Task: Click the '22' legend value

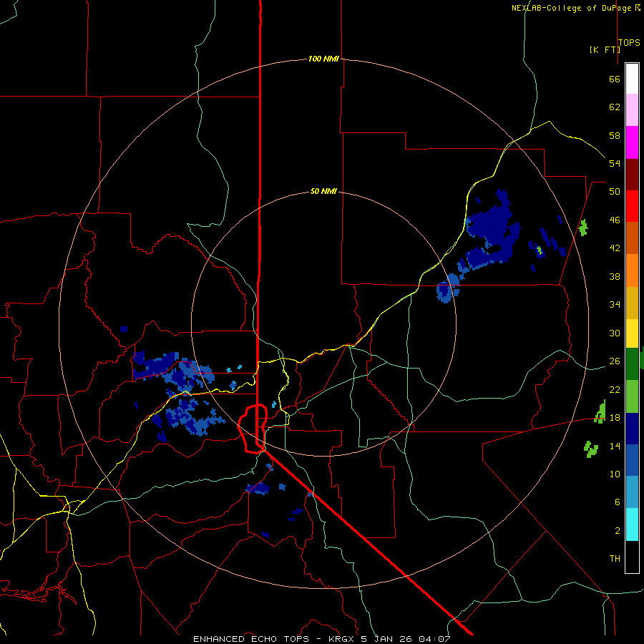Action: [x=615, y=389]
